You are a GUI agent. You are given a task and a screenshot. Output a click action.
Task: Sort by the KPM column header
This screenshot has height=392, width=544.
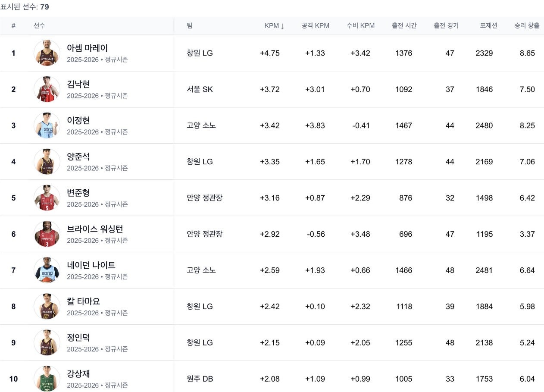click(274, 26)
